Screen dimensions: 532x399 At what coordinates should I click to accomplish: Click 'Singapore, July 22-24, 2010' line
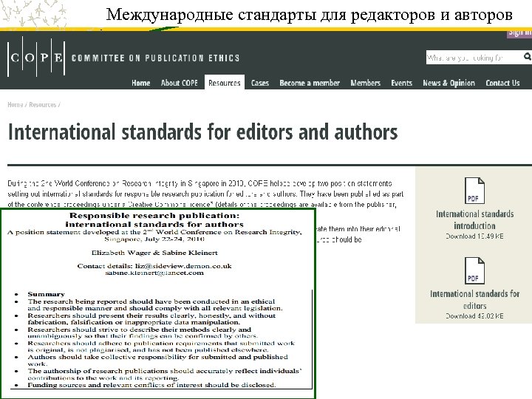(x=154, y=239)
